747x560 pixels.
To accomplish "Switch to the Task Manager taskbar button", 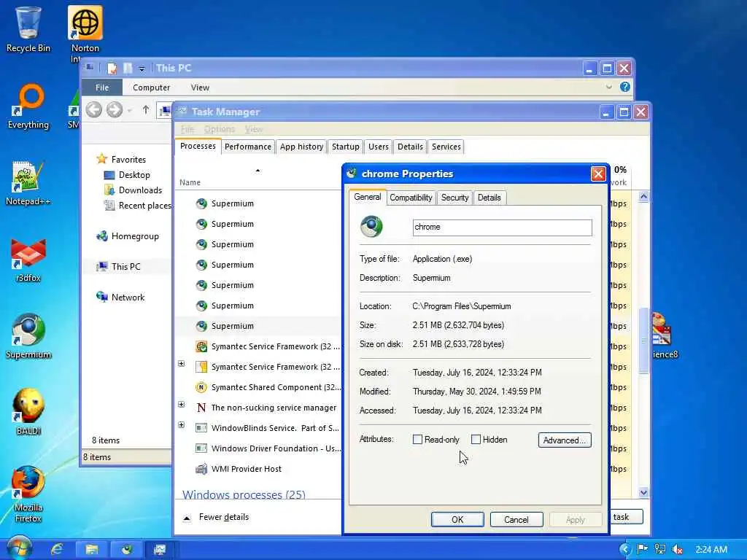I will pos(160,550).
